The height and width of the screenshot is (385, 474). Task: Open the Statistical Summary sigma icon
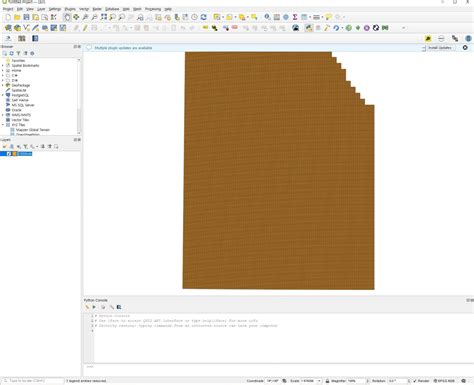[x=295, y=17]
